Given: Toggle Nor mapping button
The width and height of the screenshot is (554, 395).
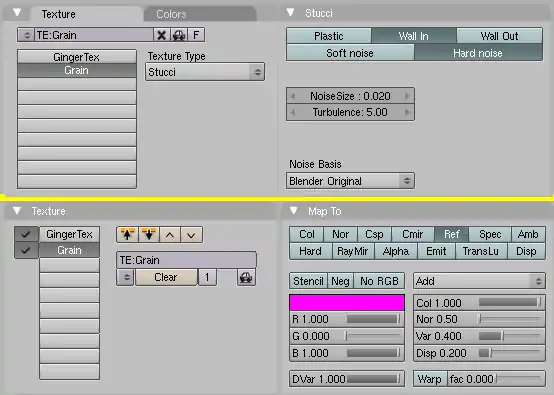Looking at the screenshot, I should point(341,234).
